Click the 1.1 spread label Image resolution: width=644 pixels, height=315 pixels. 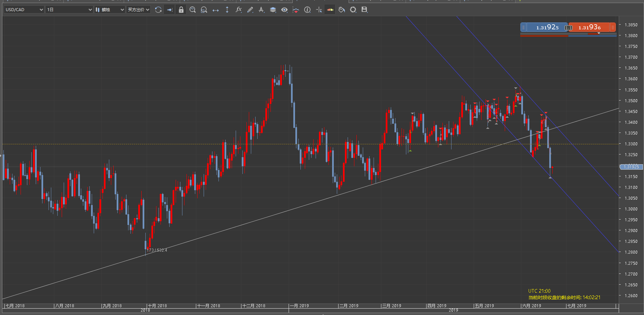tap(568, 28)
